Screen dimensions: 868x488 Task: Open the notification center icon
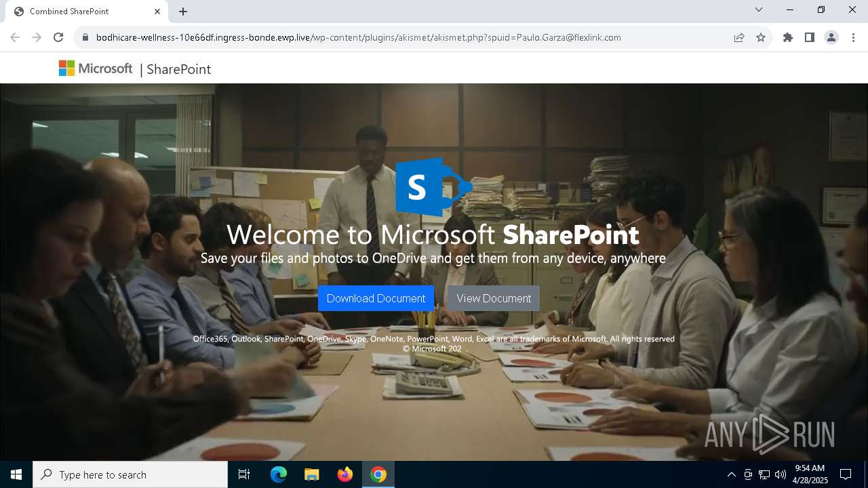coord(846,474)
